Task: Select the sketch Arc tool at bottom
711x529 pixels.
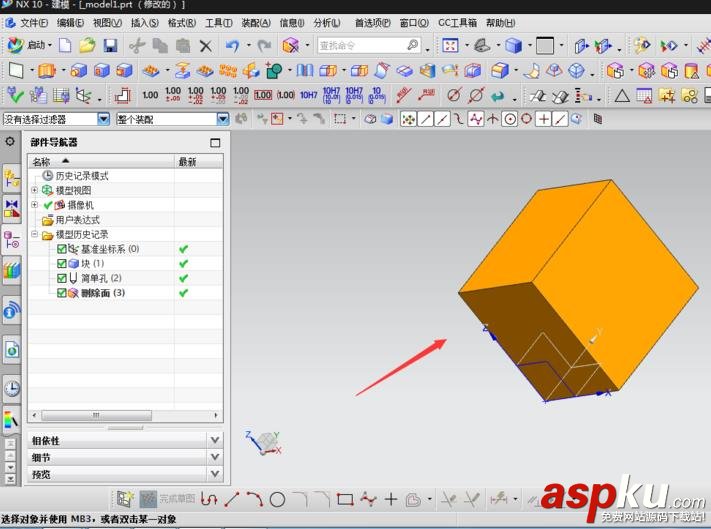Action: [255, 499]
